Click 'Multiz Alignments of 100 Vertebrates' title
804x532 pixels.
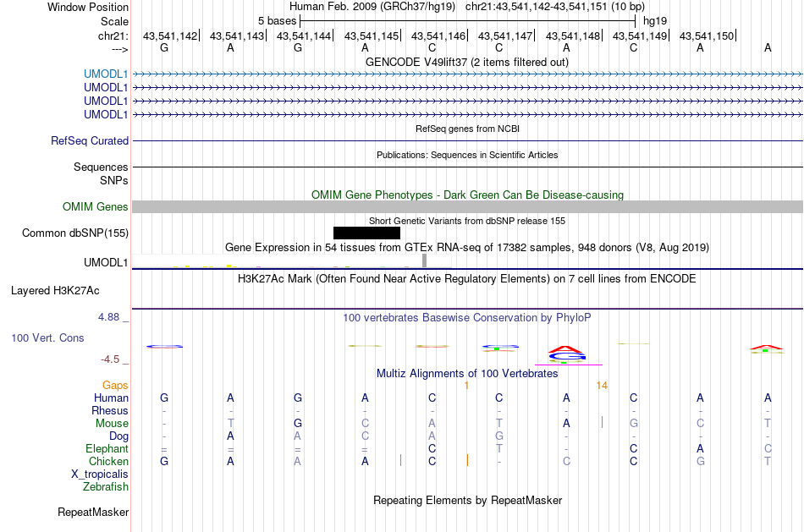467,373
